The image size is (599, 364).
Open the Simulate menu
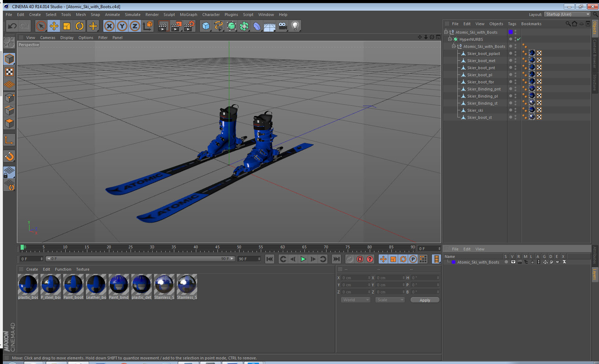pyautogui.click(x=133, y=15)
